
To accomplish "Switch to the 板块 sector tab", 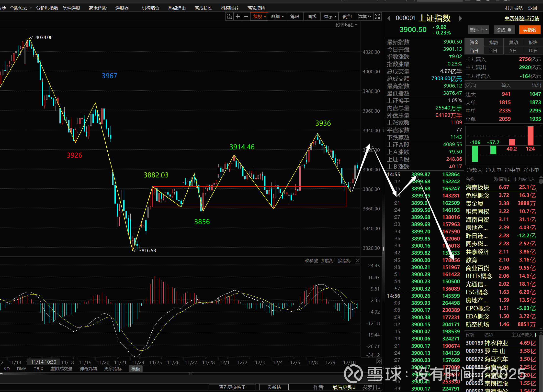I will click(533, 43).
